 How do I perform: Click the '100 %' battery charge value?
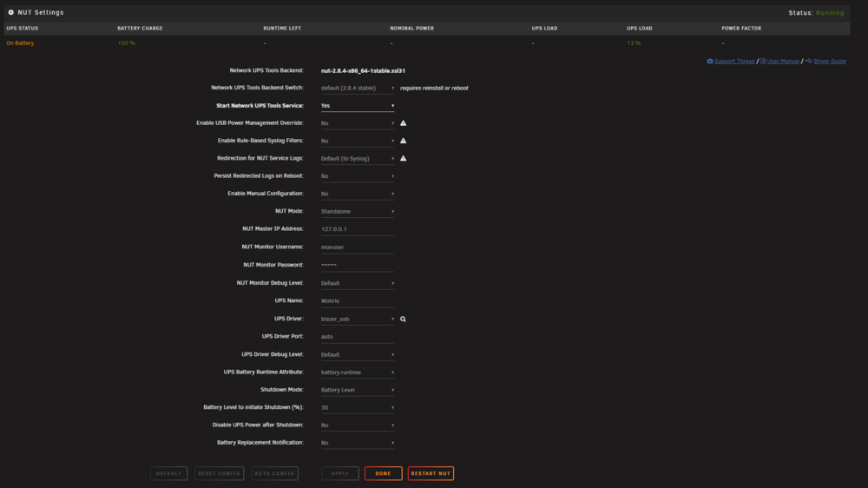coord(126,43)
